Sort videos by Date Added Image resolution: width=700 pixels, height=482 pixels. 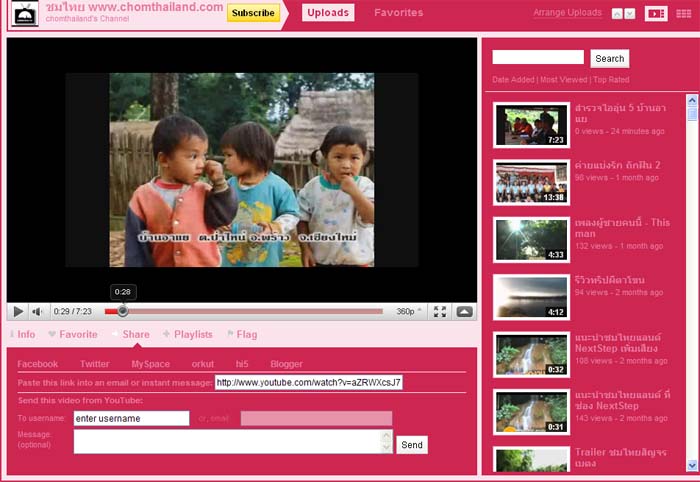coord(513,79)
